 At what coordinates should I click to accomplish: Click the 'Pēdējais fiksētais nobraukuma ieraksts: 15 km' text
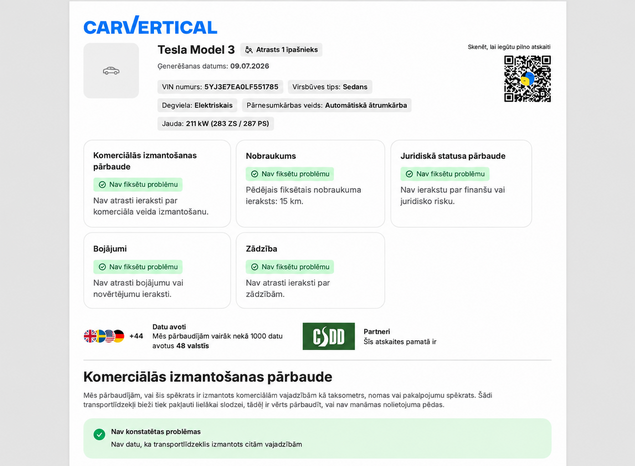pyautogui.click(x=303, y=196)
